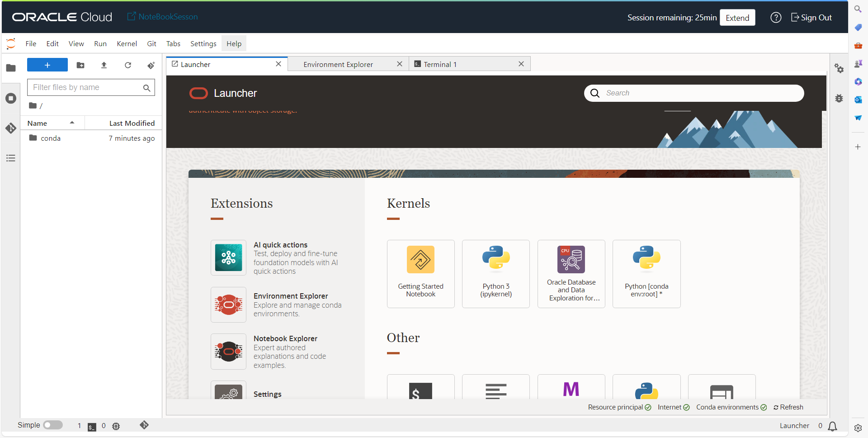Extend the session time
868x438 pixels.
click(x=737, y=18)
